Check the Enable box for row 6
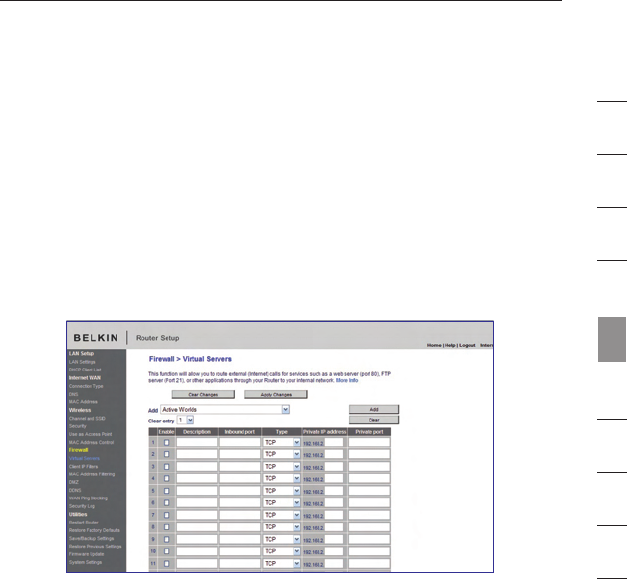 [x=167, y=503]
